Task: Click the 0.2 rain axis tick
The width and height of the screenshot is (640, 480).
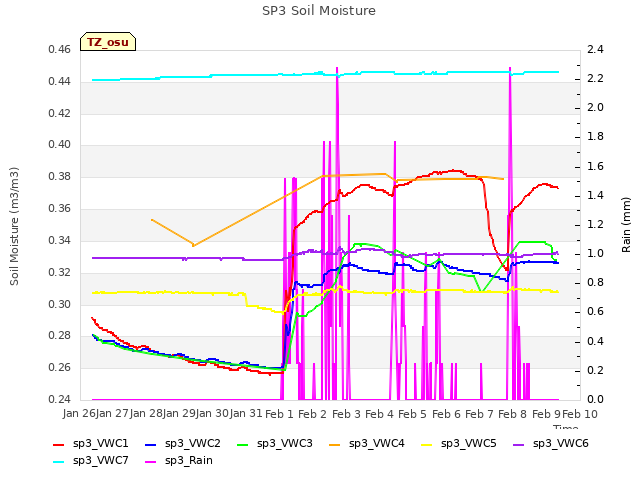Action: tap(596, 371)
